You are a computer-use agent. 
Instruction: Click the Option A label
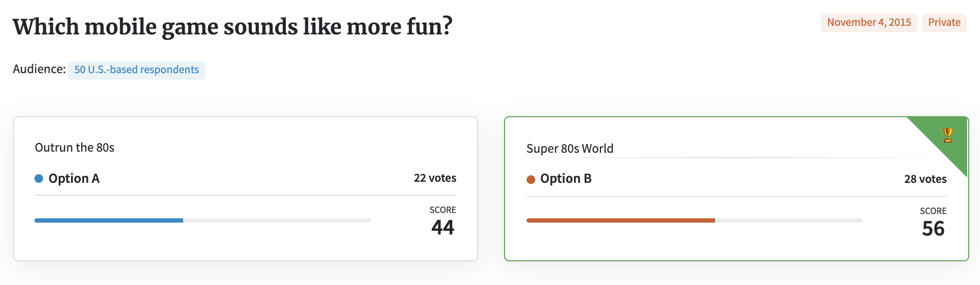[74, 179]
